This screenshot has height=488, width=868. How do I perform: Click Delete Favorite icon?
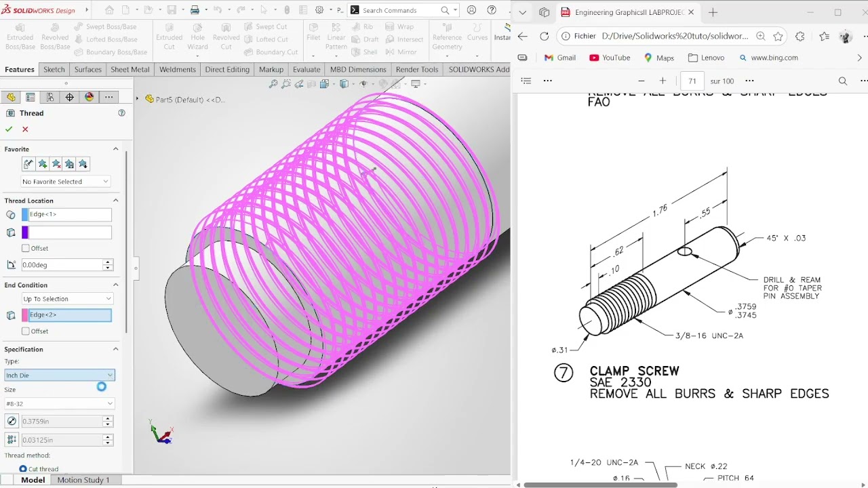coord(56,164)
